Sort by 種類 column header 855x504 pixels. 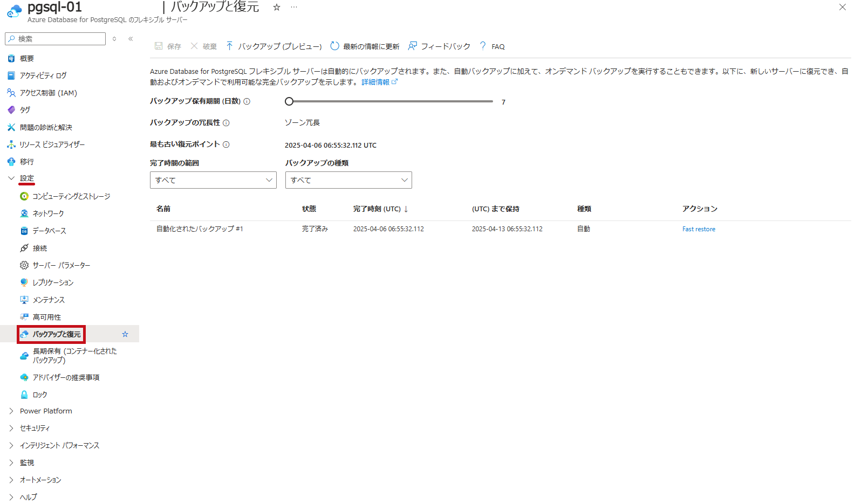coord(584,209)
